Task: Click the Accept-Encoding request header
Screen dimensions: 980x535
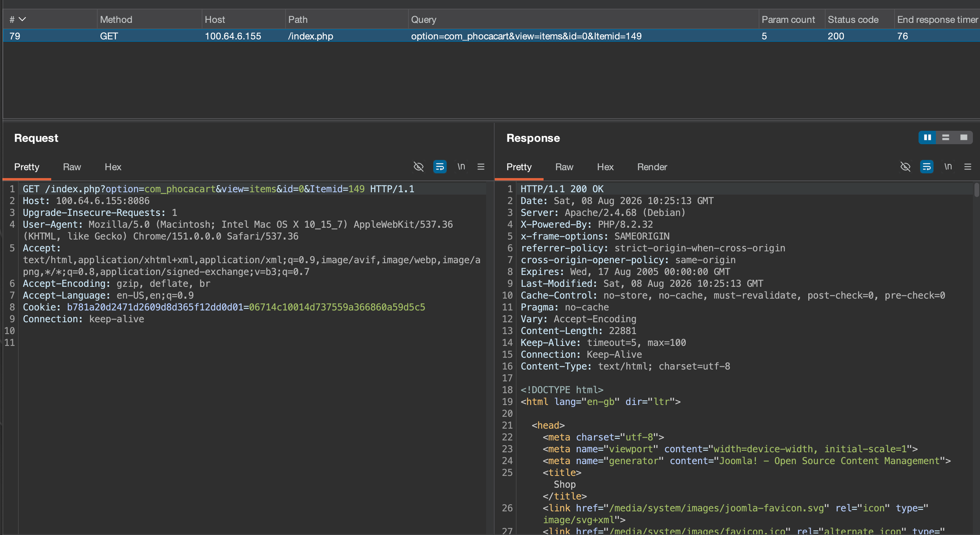Action: click(117, 284)
